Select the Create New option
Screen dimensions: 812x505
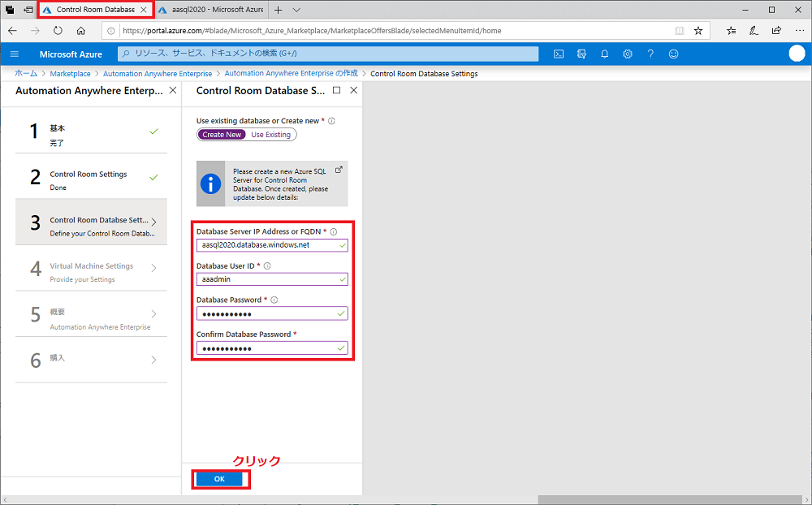pos(222,135)
